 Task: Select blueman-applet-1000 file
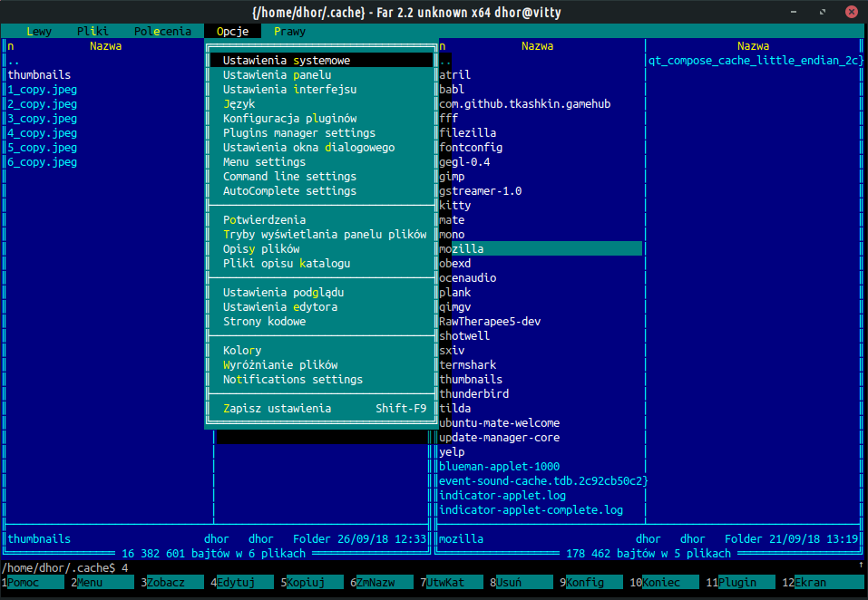(x=500, y=466)
